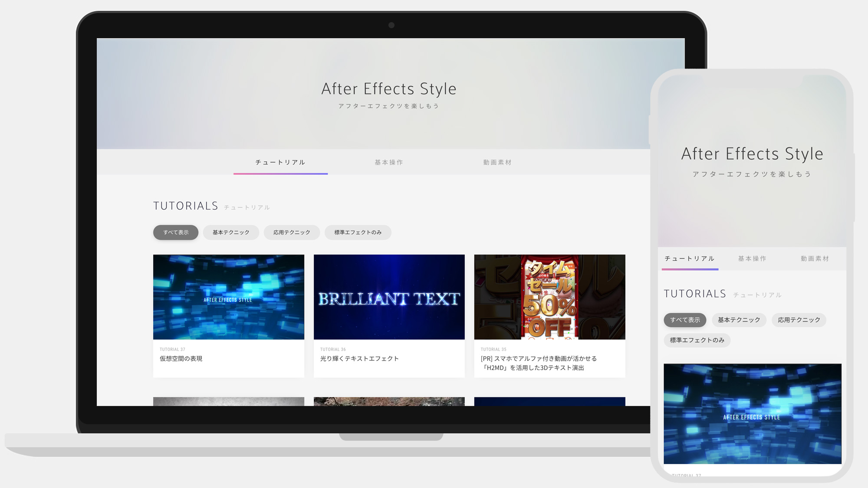Viewport: 868px width, 488px height.
Task: Select すべて表示 filter on laptop
Action: 176,233
